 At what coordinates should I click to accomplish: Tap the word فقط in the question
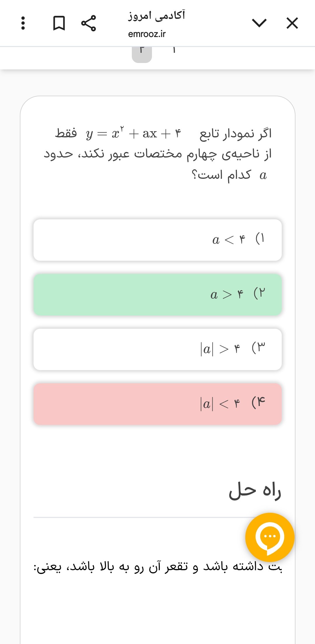[66, 133]
